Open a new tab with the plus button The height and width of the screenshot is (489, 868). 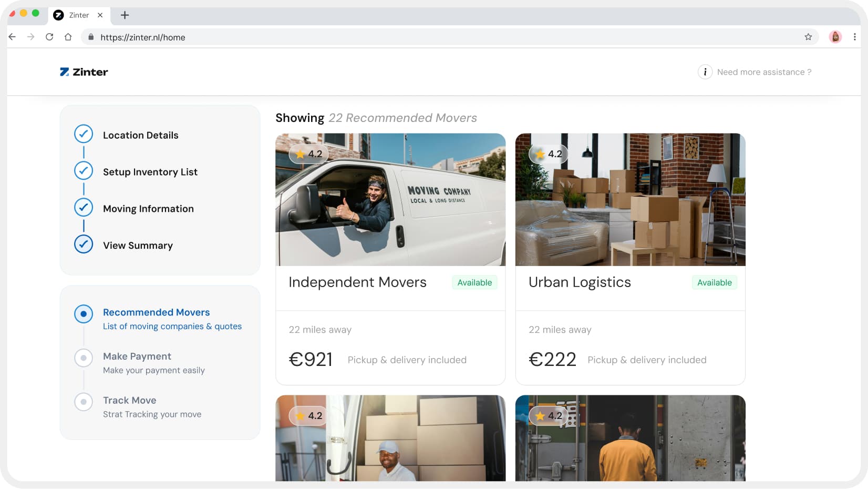[125, 15]
